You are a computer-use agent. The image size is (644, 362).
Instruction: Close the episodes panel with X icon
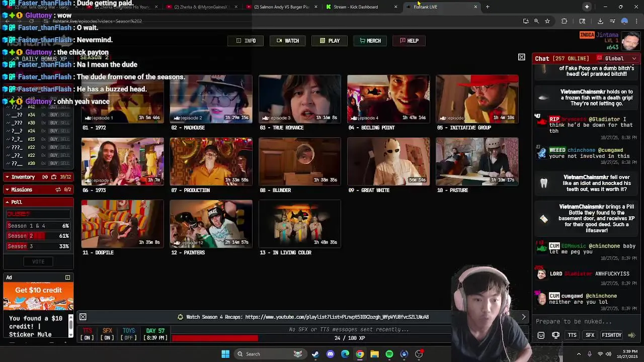point(522,57)
